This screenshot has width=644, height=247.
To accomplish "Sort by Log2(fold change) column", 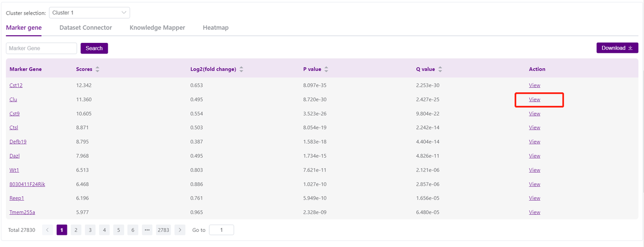I will (x=242, y=70).
